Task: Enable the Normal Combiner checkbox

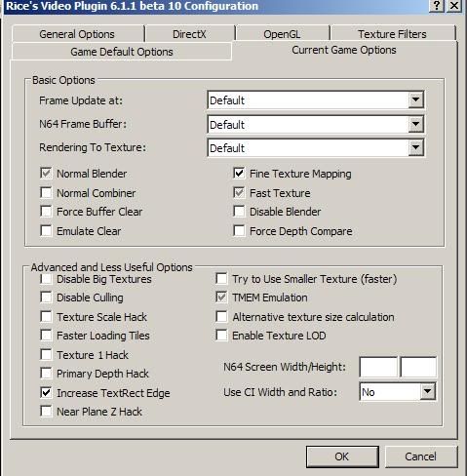Action: pos(46,193)
